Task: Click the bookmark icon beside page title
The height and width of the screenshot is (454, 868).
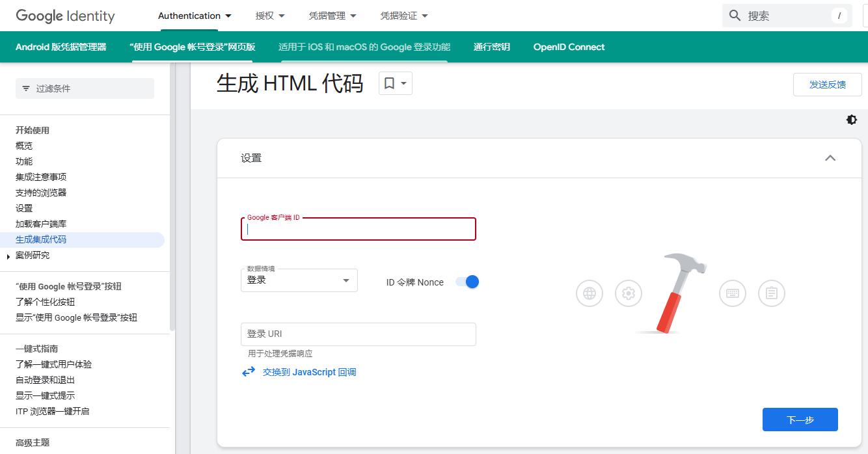Action: coord(389,83)
